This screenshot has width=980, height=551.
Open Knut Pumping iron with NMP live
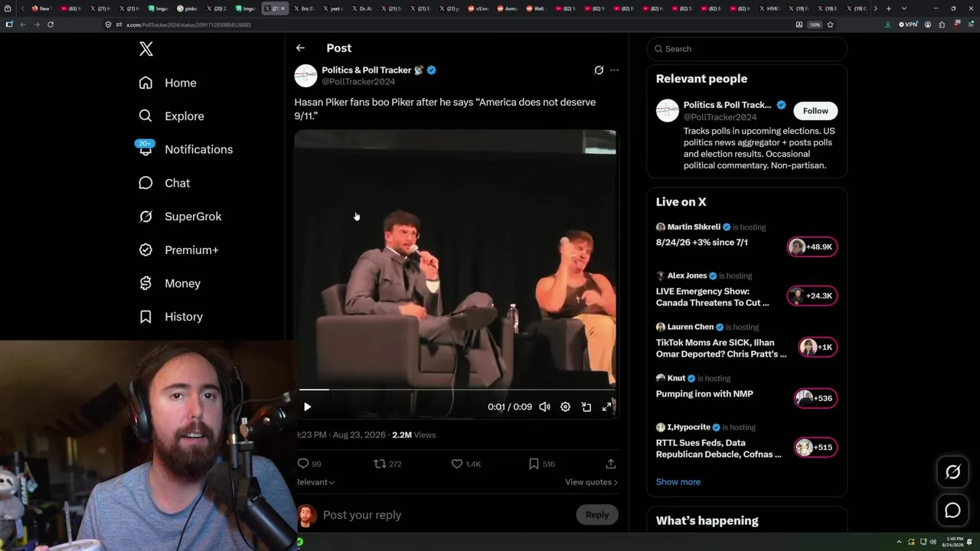(704, 394)
